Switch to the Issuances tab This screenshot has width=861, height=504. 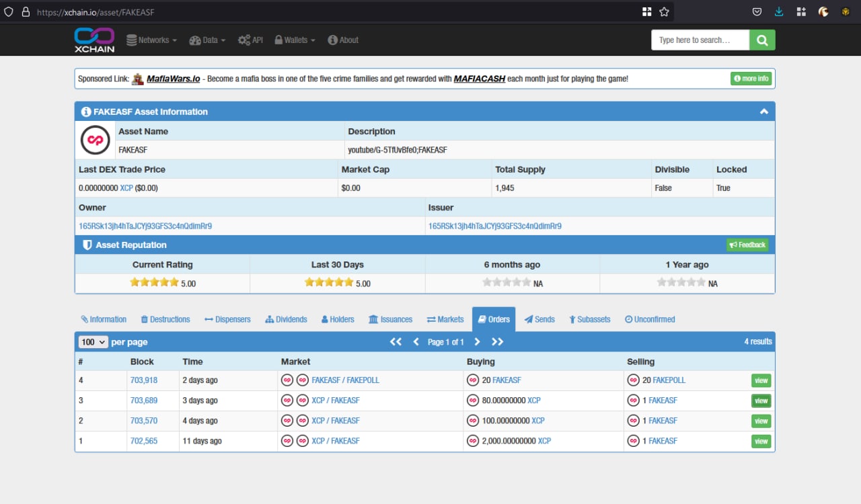(x=391, y=319)
